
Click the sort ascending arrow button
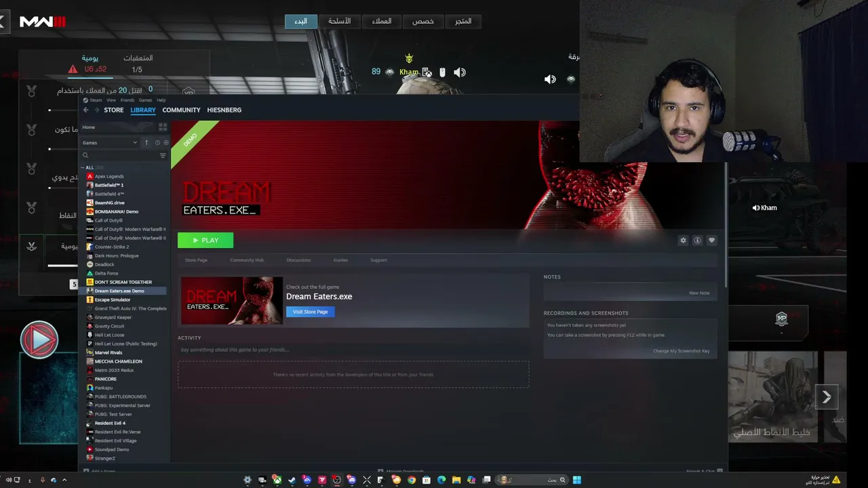[x=146, y=142]
